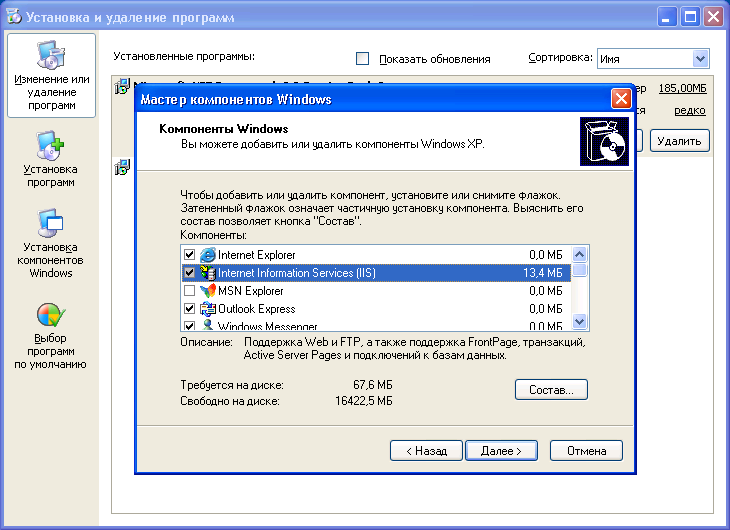The height and width of the screenshot is (530, 730).
Task: Click the редко usage link
Action: (690, 110)
